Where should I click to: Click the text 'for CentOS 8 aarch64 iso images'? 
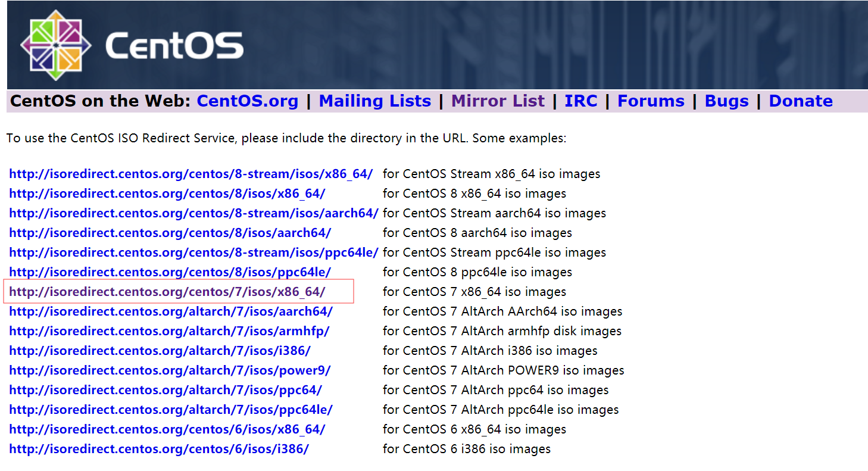click(x=477, y=233)
